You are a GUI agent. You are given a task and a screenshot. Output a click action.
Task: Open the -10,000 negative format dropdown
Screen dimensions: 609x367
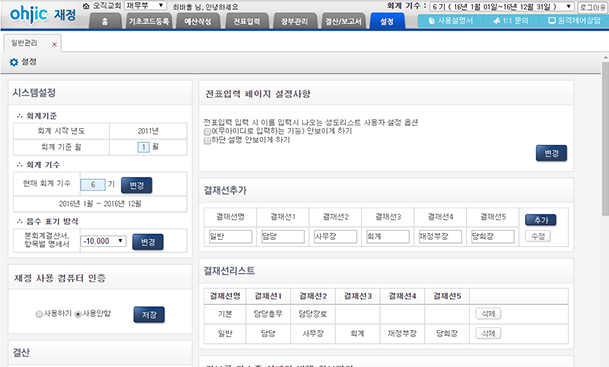point(103,241)
